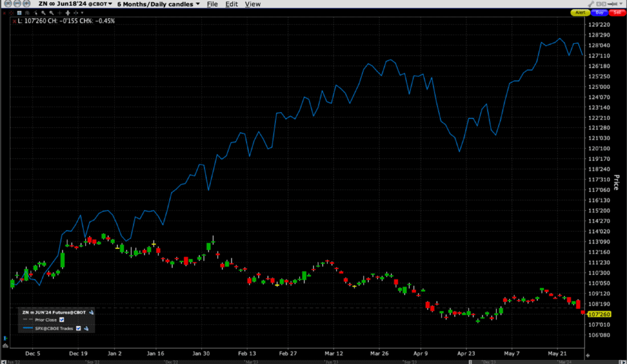Click the move-left arrow icon in toolbar

click(x=76, y=12)
